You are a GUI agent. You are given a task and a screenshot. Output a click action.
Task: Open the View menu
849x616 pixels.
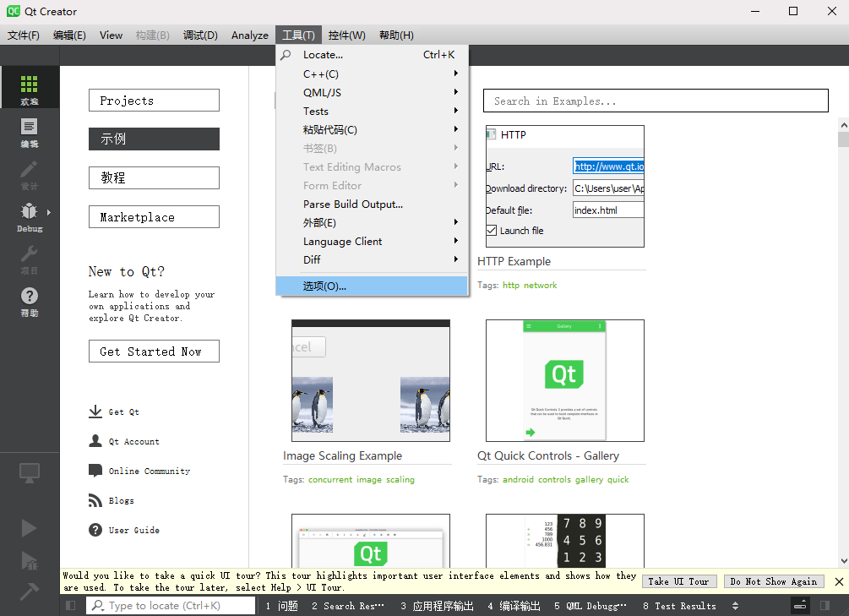(111, 35)
